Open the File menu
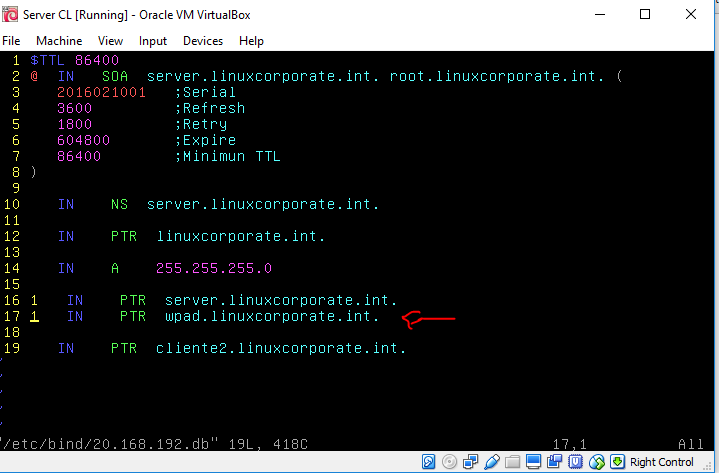Screen dimensions: 719x473 click(x=11, y=41)
